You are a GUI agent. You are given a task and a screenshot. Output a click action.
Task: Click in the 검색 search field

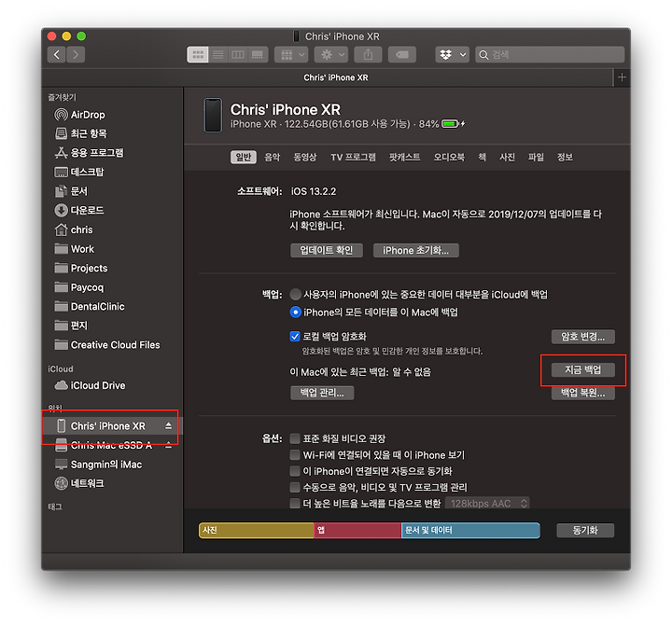coord(550,54)
